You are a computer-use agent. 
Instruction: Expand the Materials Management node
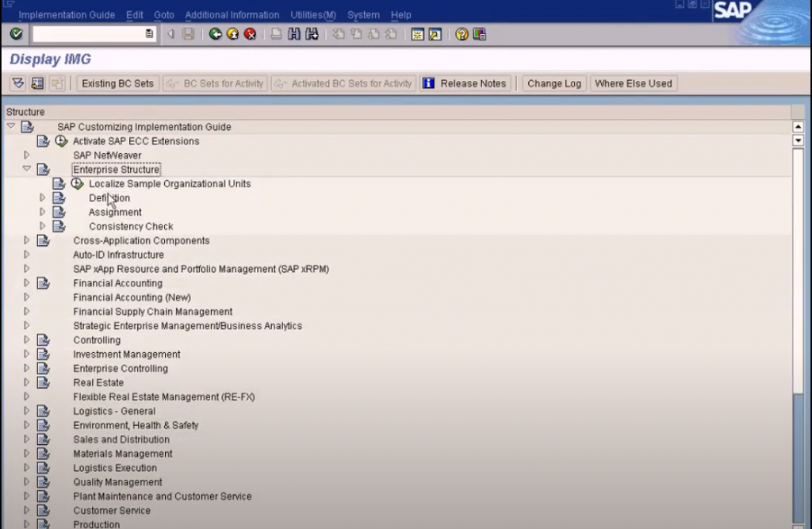pyautogui.click(x=26, y=454)
